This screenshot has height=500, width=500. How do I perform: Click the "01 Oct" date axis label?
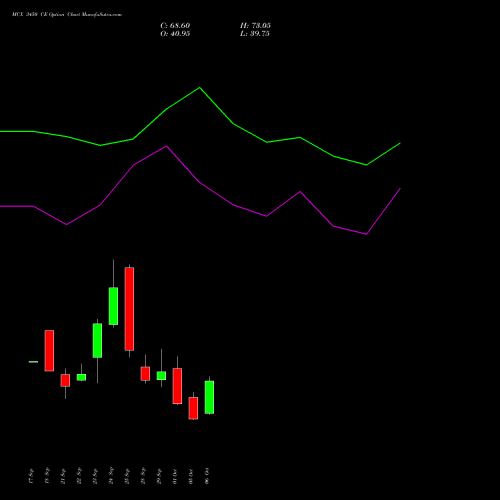pos(175,476)
